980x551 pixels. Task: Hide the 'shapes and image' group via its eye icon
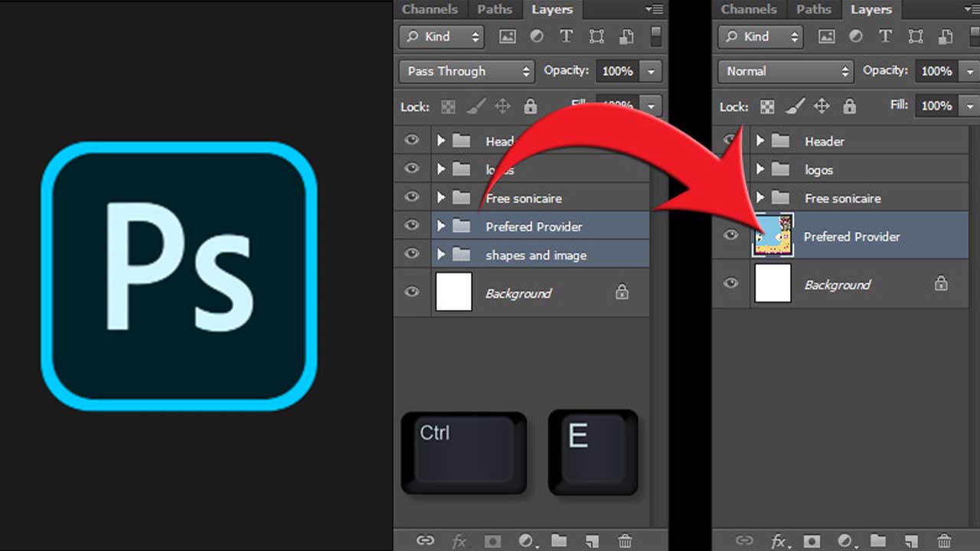[412, 253]
